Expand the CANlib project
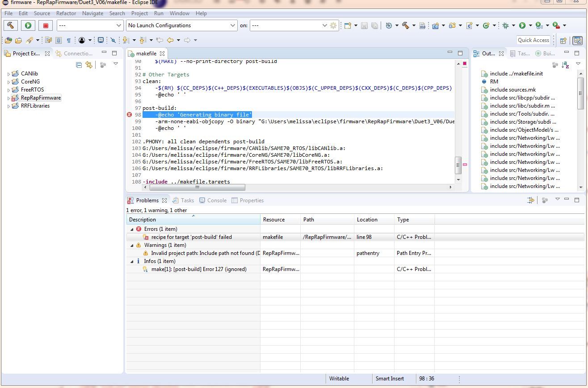The width and height of the screenshot is (588, 388). [x=8, y=74]
